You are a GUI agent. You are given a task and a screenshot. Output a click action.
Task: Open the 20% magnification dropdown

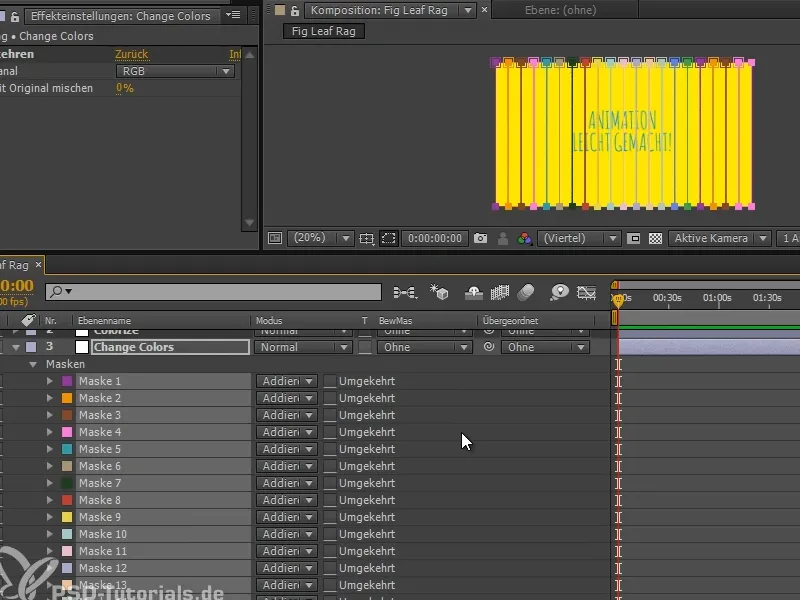point(321,238)
